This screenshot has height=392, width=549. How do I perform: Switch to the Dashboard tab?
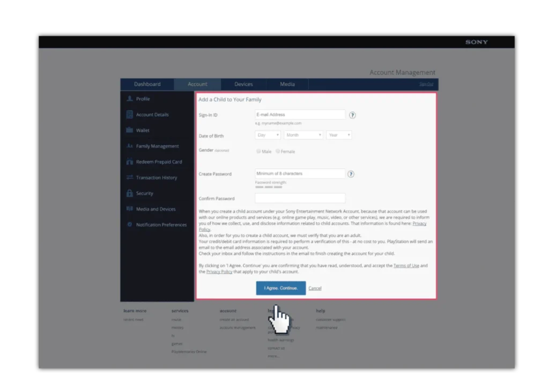click(147, 85)
